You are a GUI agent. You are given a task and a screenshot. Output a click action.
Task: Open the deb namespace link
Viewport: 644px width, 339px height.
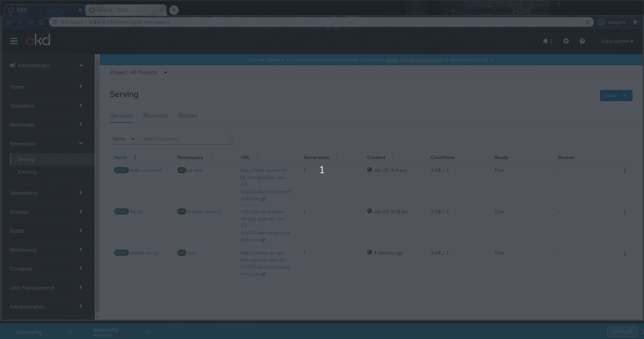pyautogui.click(x=192, y=253)
